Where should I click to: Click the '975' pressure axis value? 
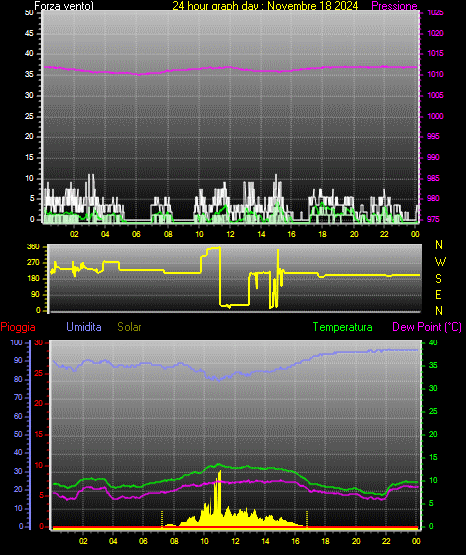[x=433, y=219]
